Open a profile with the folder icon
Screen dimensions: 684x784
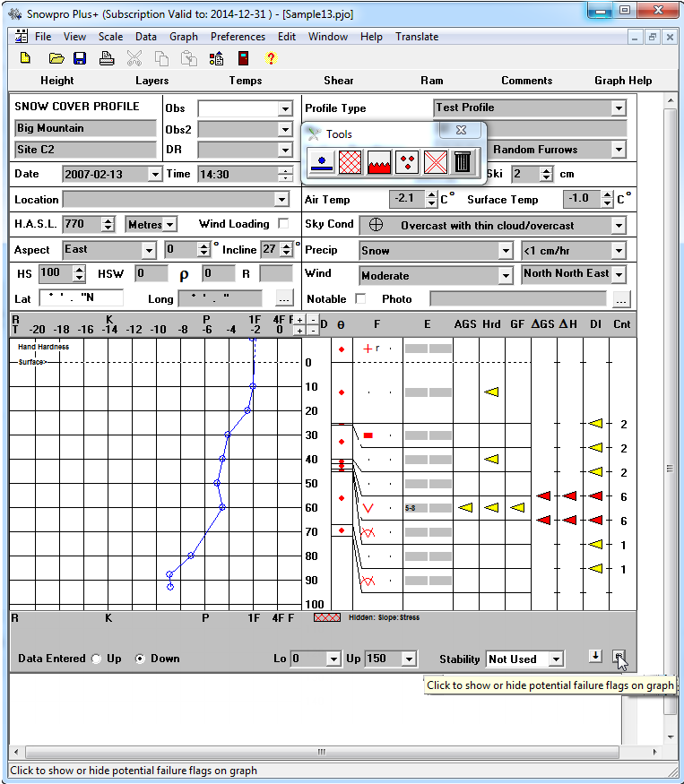[x=56, y=58]
